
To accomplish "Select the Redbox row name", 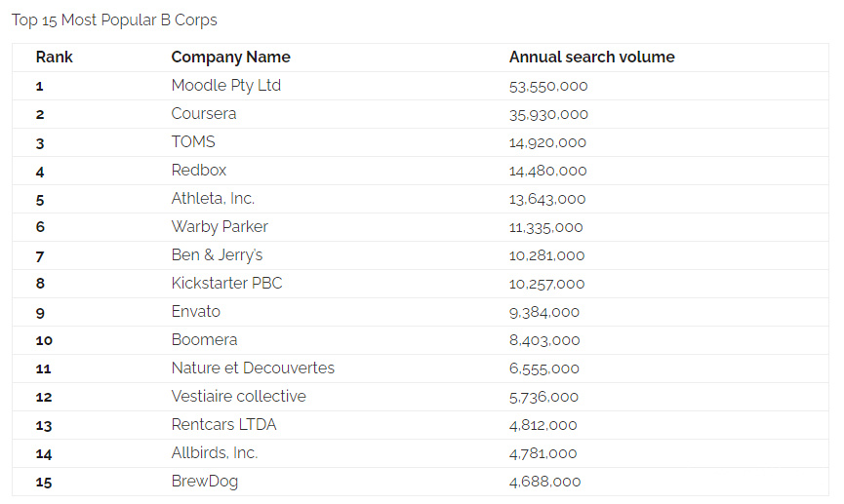I will (x=199, y=170).
